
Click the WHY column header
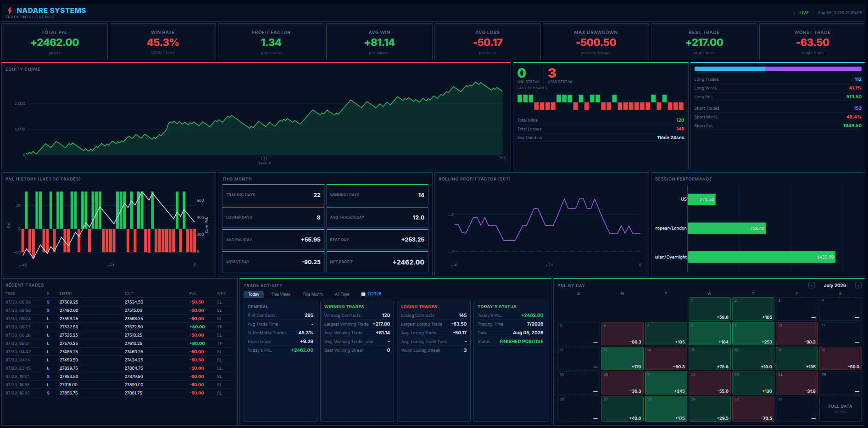coord(222,293)
